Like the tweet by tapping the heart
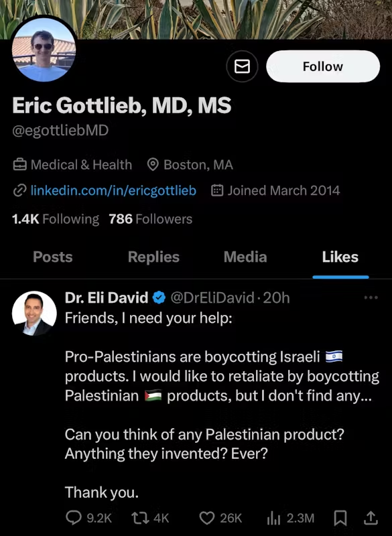The width and height of the screenshot is (392, 536). [x=206, y=517]
